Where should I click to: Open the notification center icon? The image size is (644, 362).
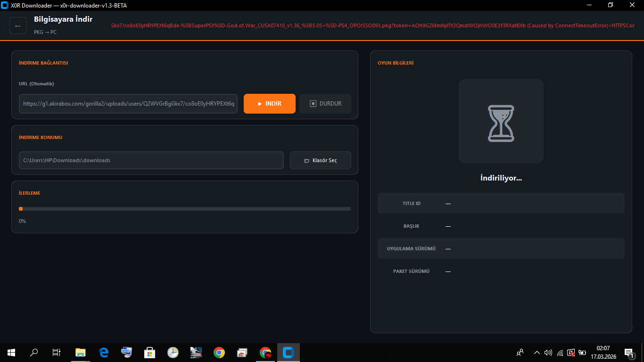(628, 353)
